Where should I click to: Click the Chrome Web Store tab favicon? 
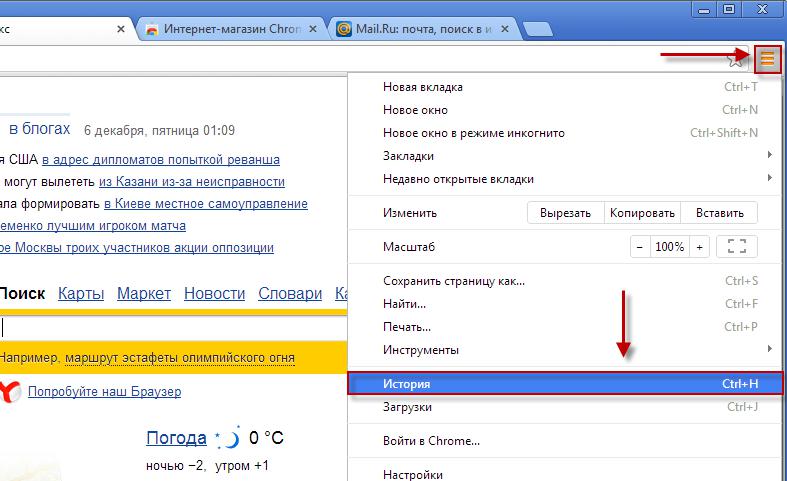[x=152, y=29]
